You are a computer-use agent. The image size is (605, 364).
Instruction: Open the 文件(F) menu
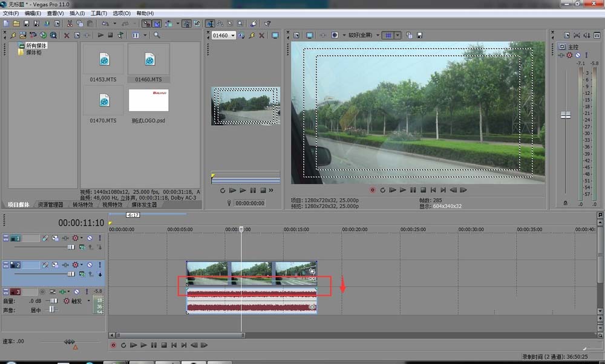coord(11,13)
